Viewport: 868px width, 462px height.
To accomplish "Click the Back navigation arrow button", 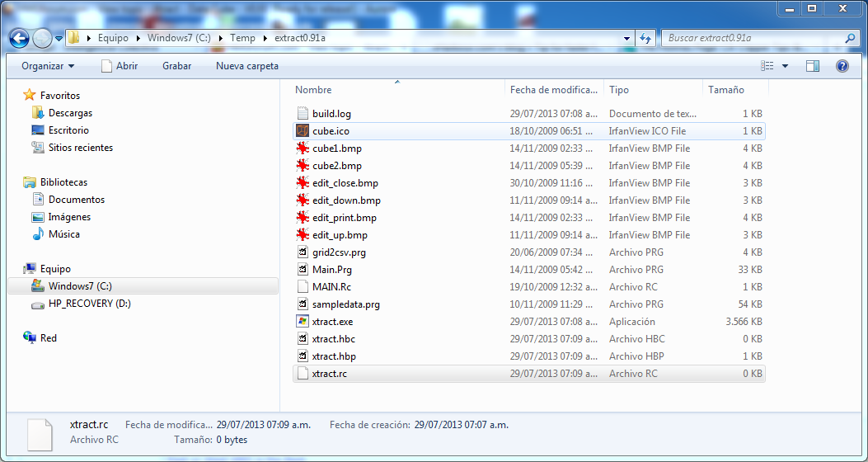I will click(x=20, y=39).
